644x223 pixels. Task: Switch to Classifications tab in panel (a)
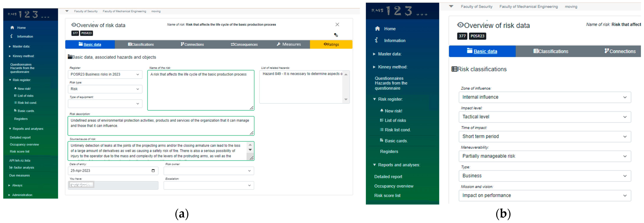(x=141, y=44)
